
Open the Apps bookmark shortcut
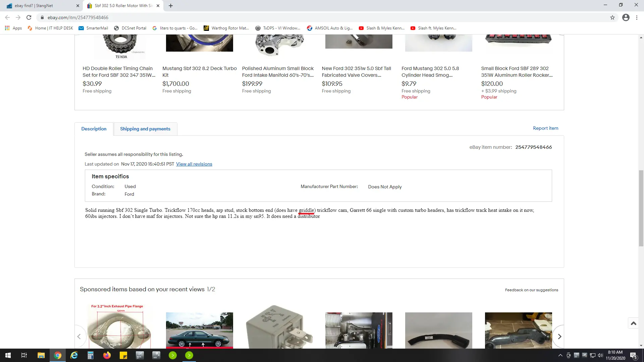(13, 28)
